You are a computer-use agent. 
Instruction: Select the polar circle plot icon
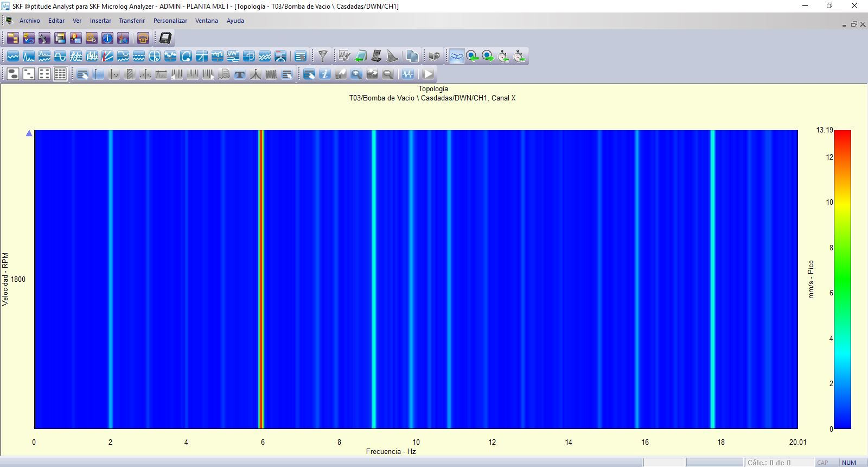point(155,56)
